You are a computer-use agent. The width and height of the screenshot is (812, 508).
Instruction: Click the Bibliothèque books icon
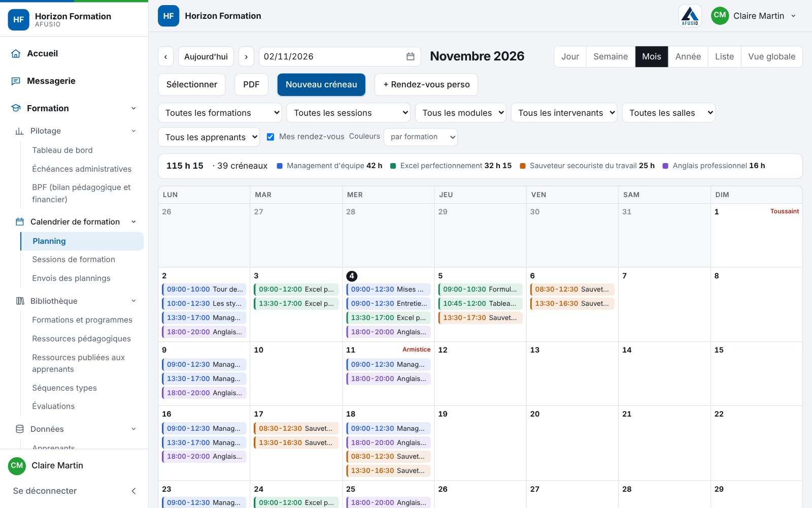pos(20,301)
